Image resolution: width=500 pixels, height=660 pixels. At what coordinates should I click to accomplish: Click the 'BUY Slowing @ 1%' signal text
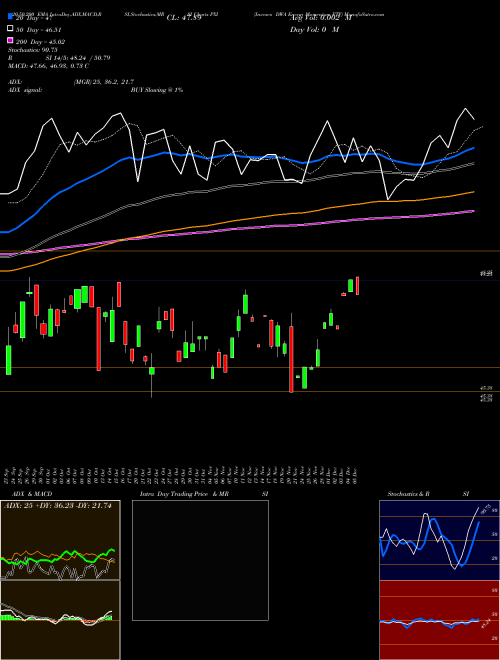157,90
